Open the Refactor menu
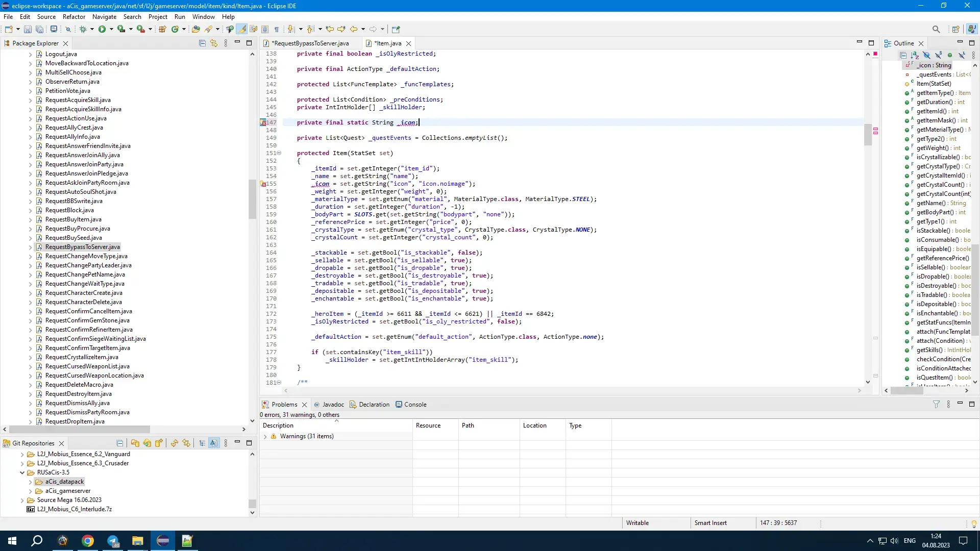This screenshot has height=551, width=980. click(74, 16)
